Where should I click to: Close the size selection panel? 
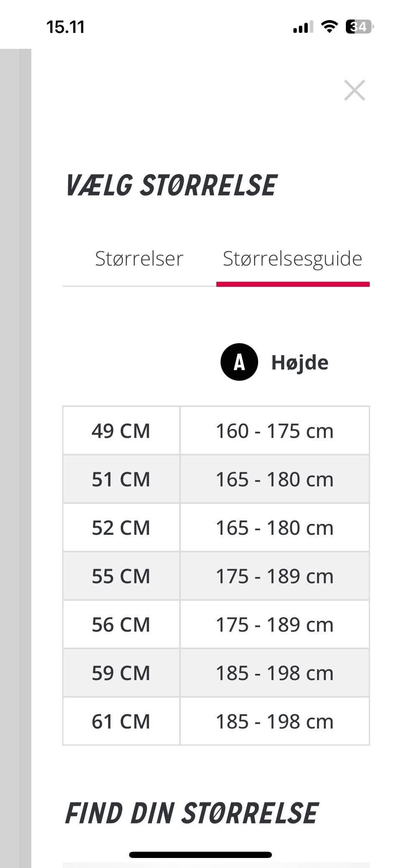pos(354,90)
